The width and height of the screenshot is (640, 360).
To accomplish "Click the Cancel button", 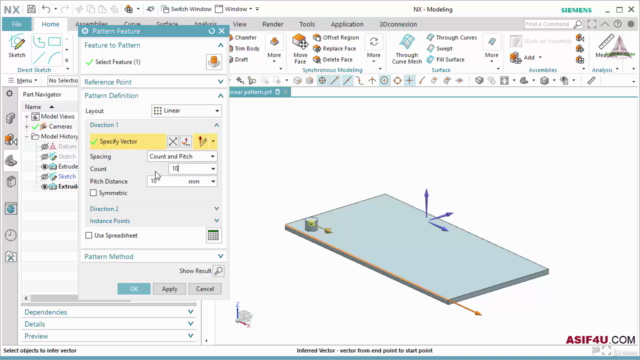I will coord(205,289).
